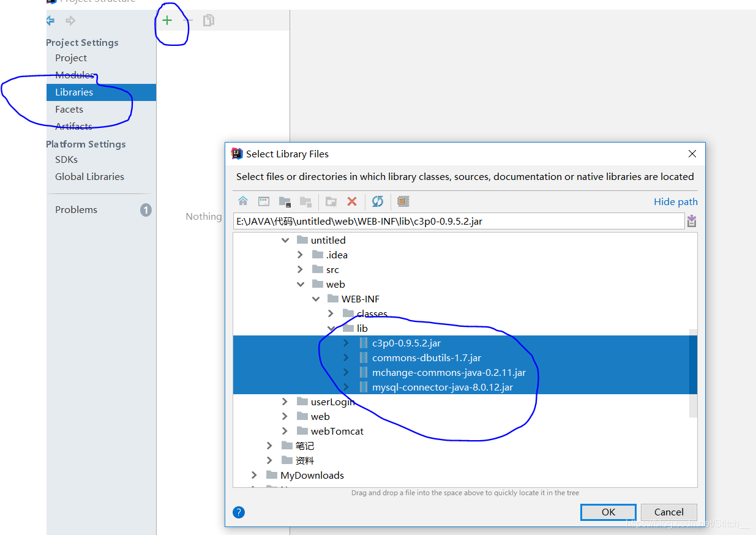Click the path text field

pyautogui.click(x=458, y=221)
